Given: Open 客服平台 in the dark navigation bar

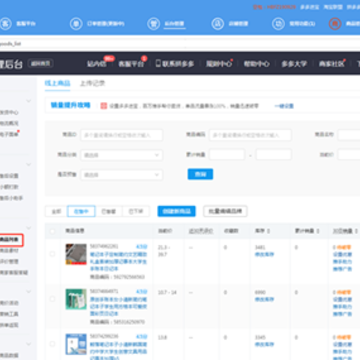Looking at the screenshot, I should (131, 64).
